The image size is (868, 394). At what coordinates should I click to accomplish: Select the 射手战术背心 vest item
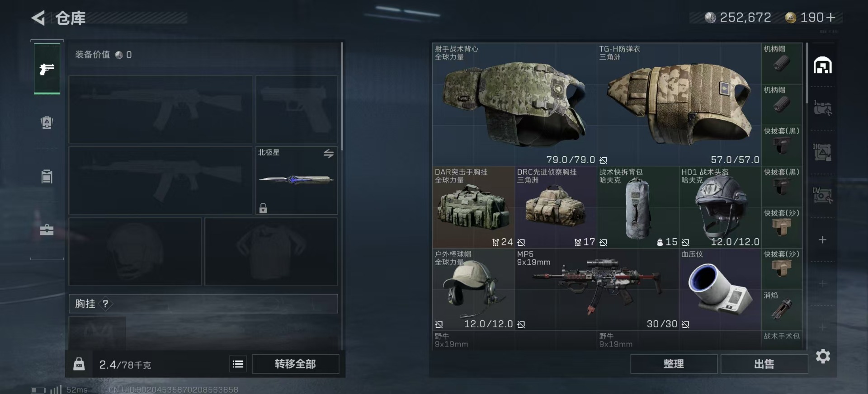[514, 104]
